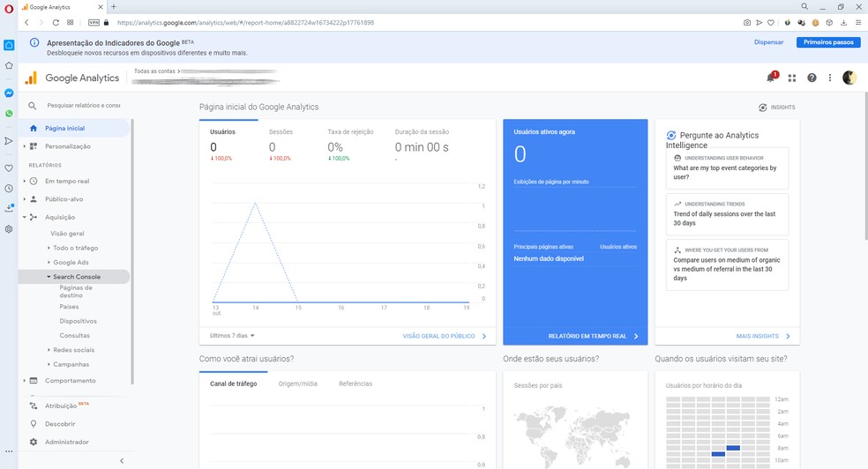Click the browser address bar URL
868x469 pixels.
246,23
